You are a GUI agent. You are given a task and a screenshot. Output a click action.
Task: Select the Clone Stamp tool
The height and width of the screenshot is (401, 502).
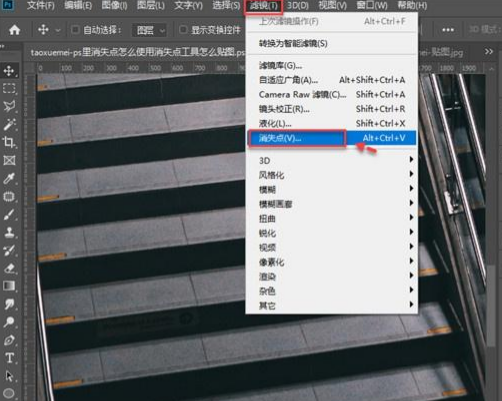tap(9, 232)
